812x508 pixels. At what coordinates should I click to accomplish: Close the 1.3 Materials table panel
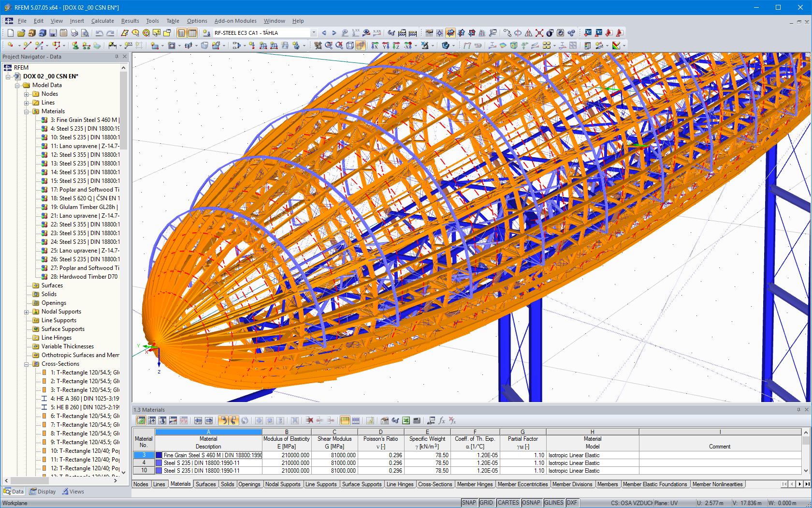[806, 410]
